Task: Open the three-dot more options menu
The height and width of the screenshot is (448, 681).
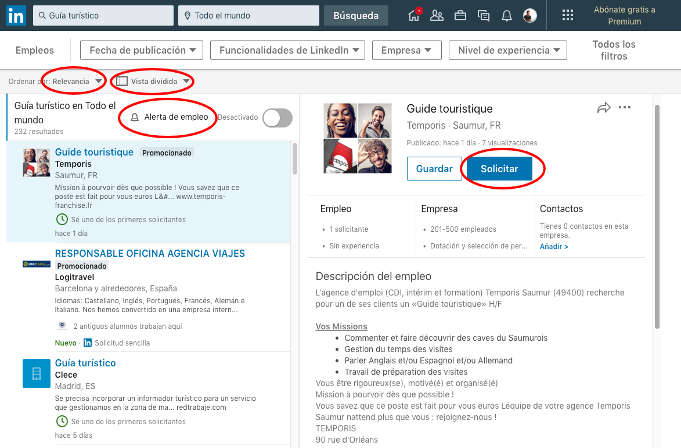Action: point(625,108)
